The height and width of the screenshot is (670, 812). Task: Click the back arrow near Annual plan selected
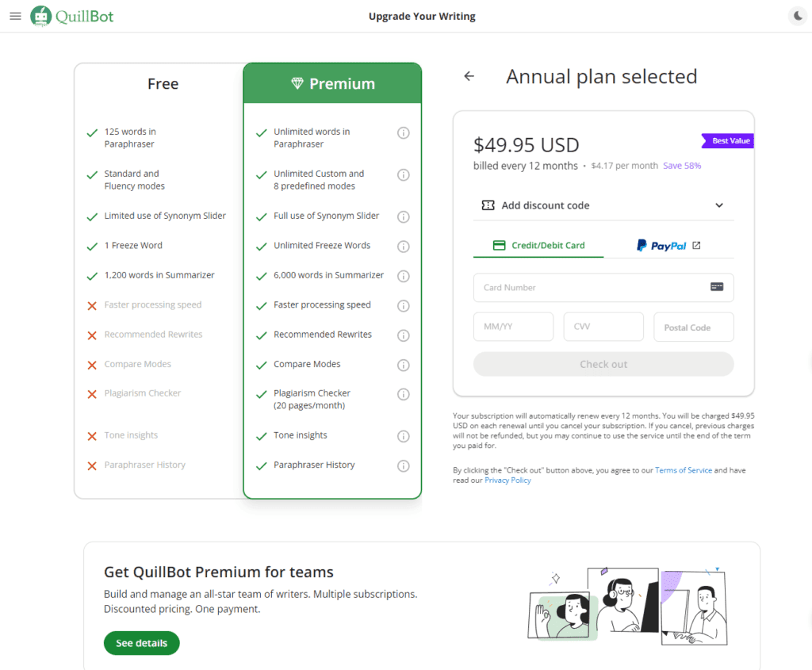tap(469, 76)
